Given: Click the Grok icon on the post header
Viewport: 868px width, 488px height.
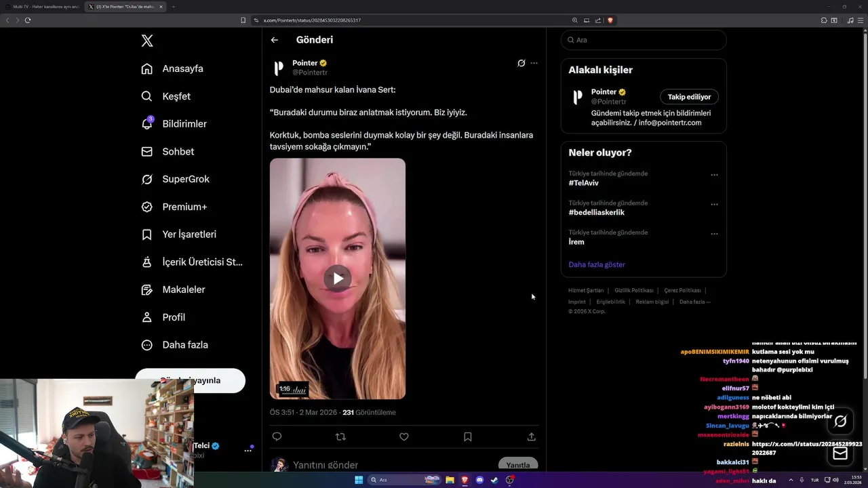Looking at the screenshot, I should coord(521,63).
